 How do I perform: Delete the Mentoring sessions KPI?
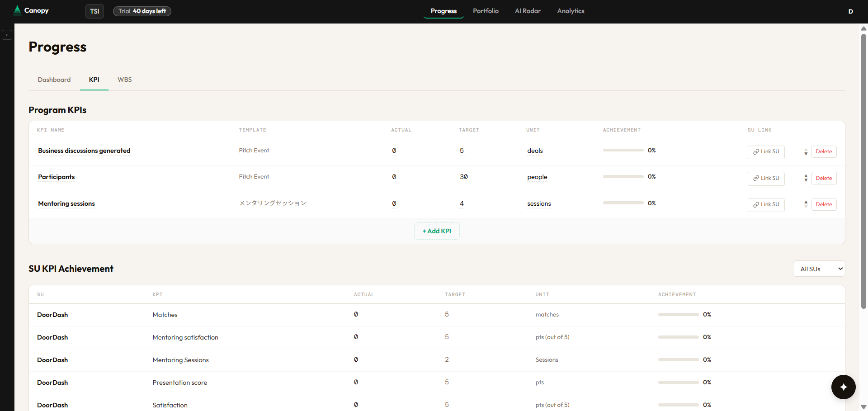tap(824, 205)
